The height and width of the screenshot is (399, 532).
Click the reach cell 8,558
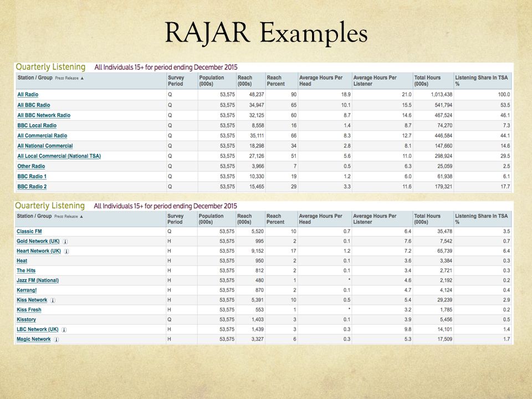tap(258, 126)
